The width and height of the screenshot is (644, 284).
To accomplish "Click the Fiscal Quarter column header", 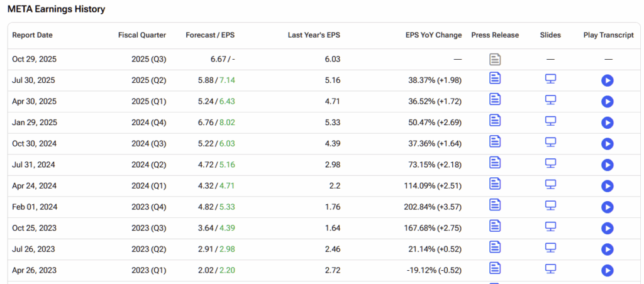I will (x=142, y=35).
